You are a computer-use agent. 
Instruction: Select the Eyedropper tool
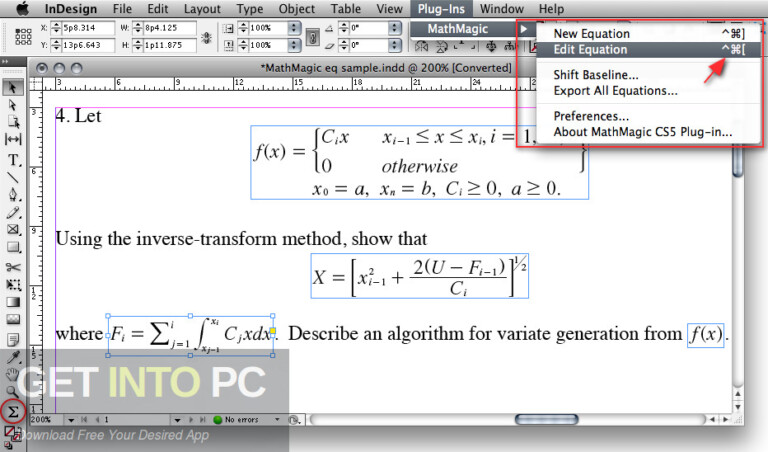click(x=13, y=357)
